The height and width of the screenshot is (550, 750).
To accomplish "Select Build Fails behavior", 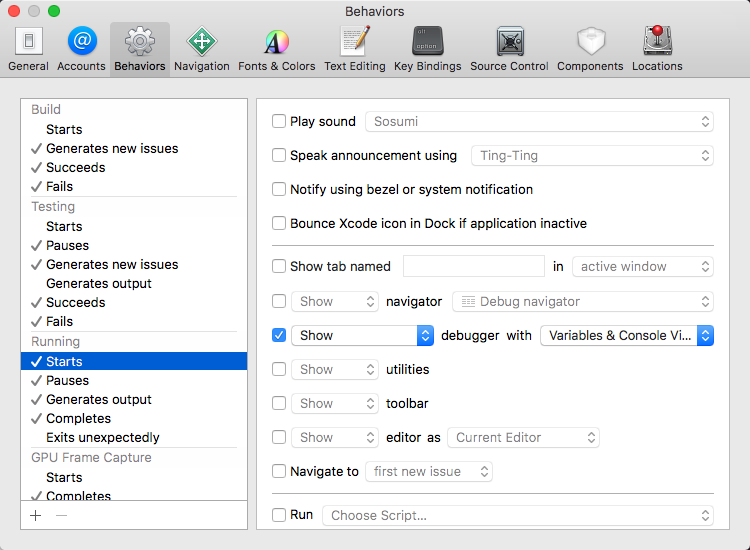I will [x=134, y=187].
